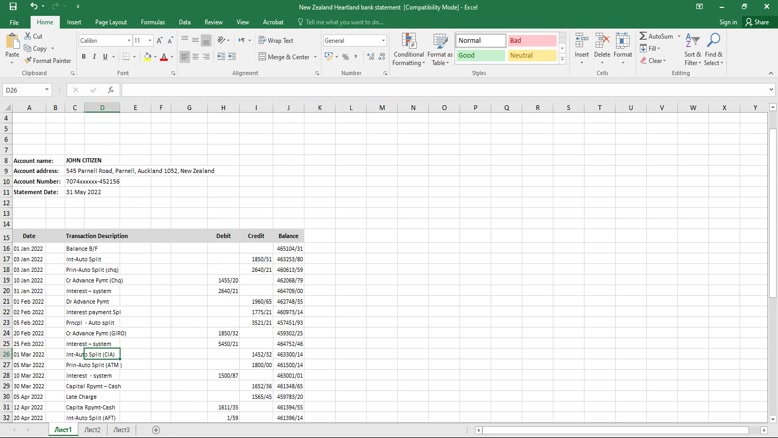Expand the General number format dropdown
This screenshot has height=438, width=778.
(x=383, y=41)
